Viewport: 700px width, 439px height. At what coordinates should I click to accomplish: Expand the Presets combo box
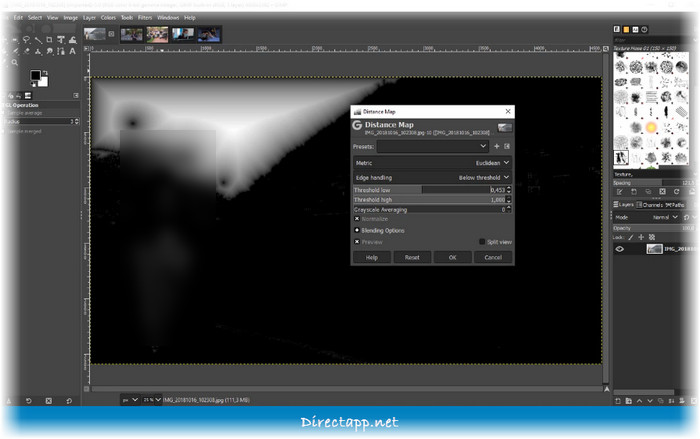click(x=432, y=146)
